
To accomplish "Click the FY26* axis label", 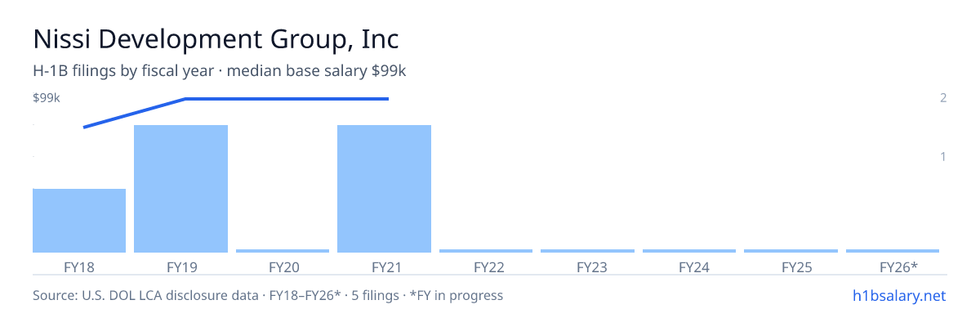I will [898, 267].
